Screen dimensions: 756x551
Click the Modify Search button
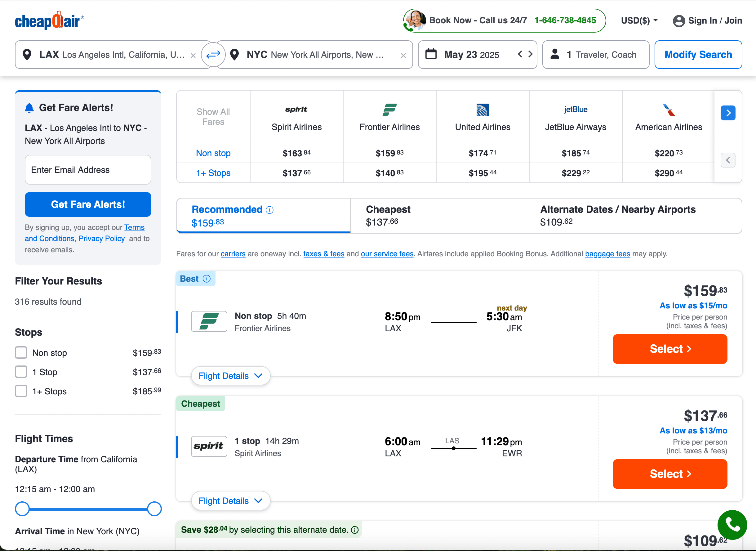698,54
